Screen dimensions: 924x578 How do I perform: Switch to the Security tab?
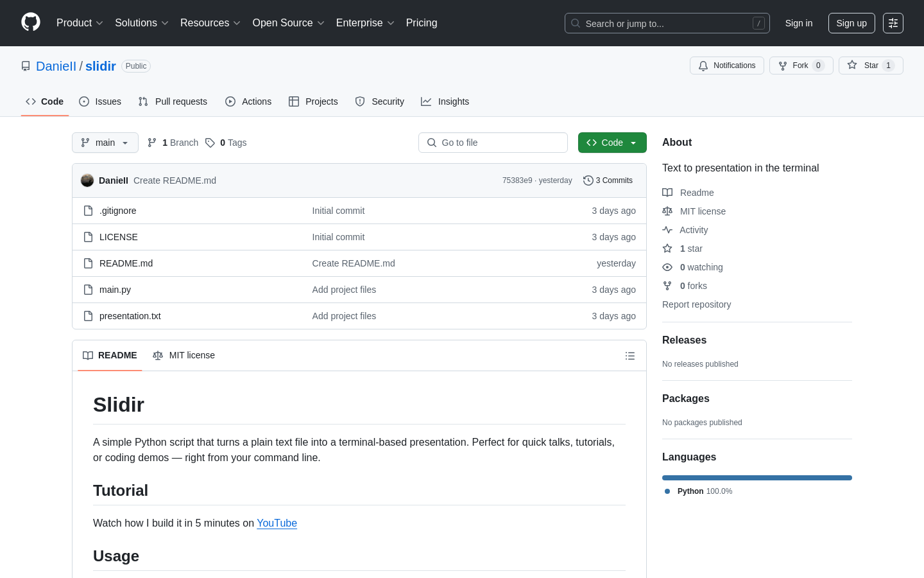click(380, 101)
